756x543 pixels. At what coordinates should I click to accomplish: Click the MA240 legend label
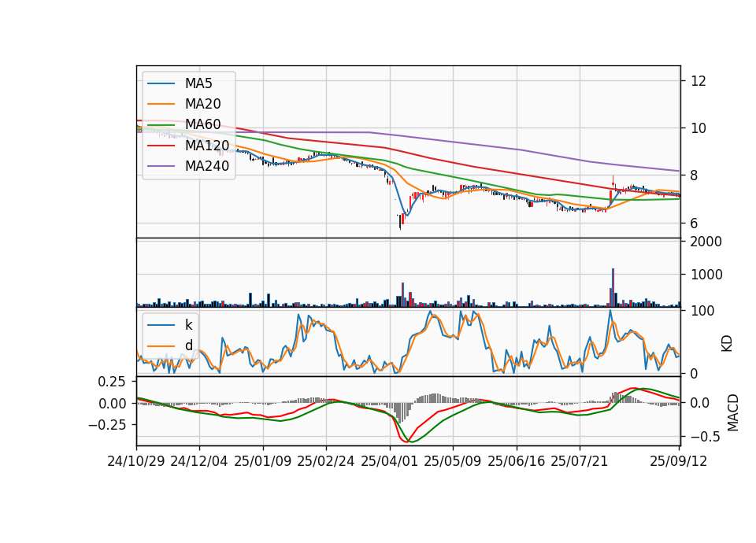pos(207,166)
